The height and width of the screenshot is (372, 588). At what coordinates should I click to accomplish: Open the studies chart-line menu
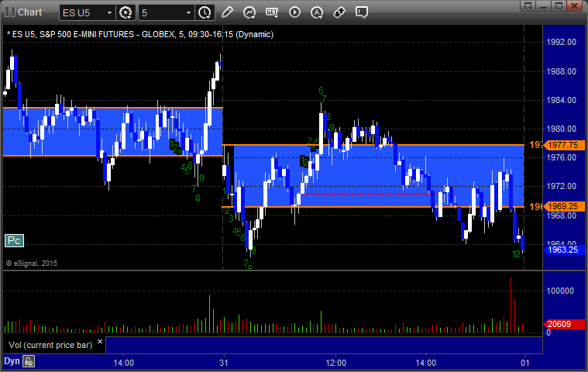(x=249, y=12)
